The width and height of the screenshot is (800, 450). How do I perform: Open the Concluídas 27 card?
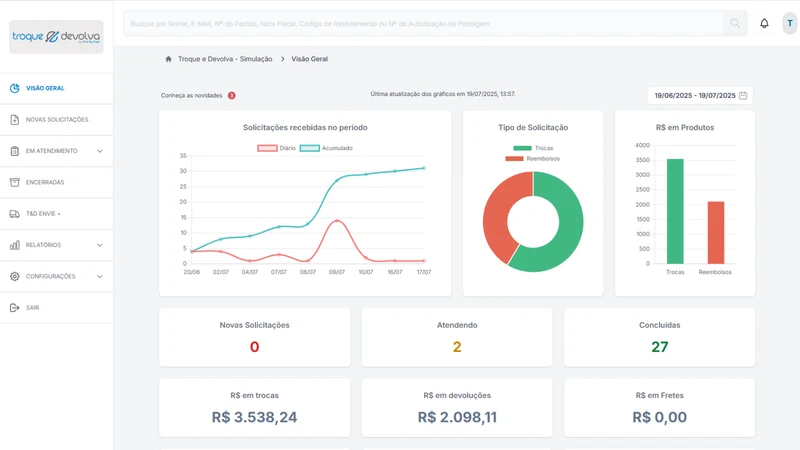pyautogui.click(x=660, y=337)
